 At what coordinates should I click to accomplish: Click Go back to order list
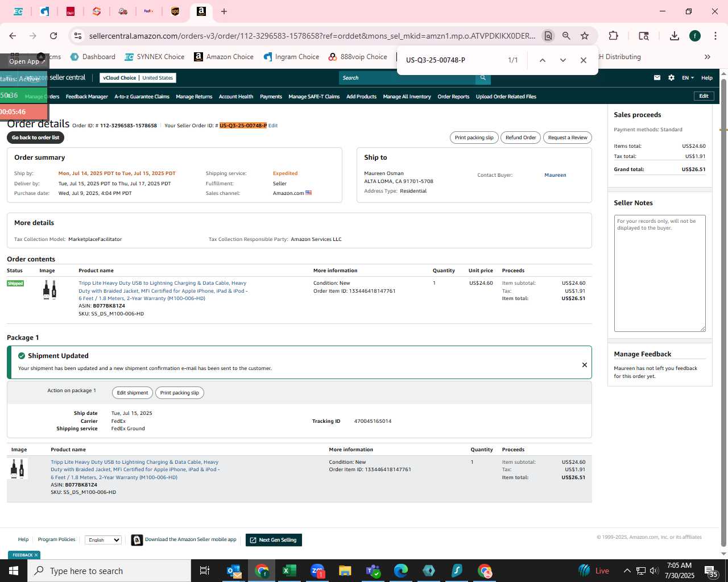point(36,138)
